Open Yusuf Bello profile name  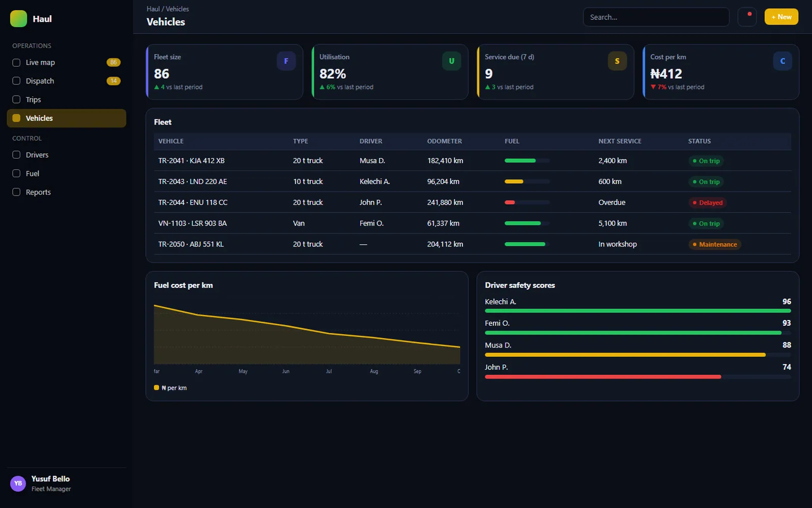click(51, 479)
